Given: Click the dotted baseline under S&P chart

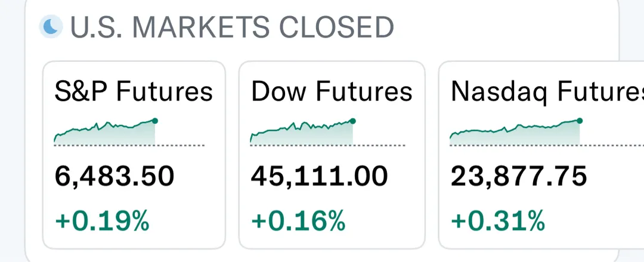Looking at the screenshot, I should 180,145.
